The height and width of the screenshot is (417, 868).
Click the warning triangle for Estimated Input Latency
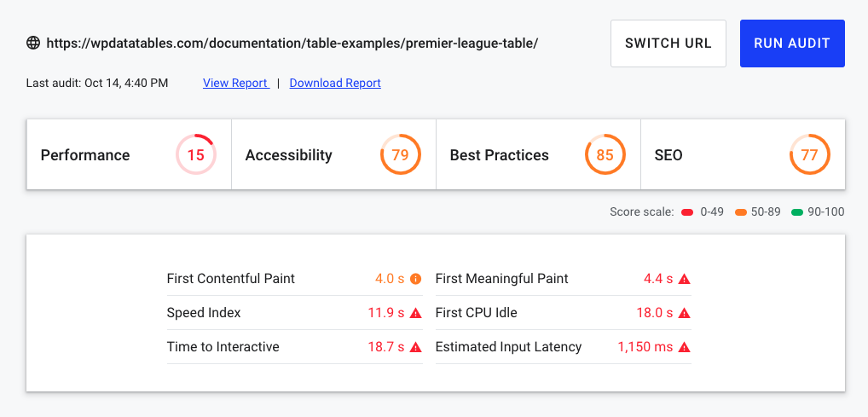coord(684,347)
